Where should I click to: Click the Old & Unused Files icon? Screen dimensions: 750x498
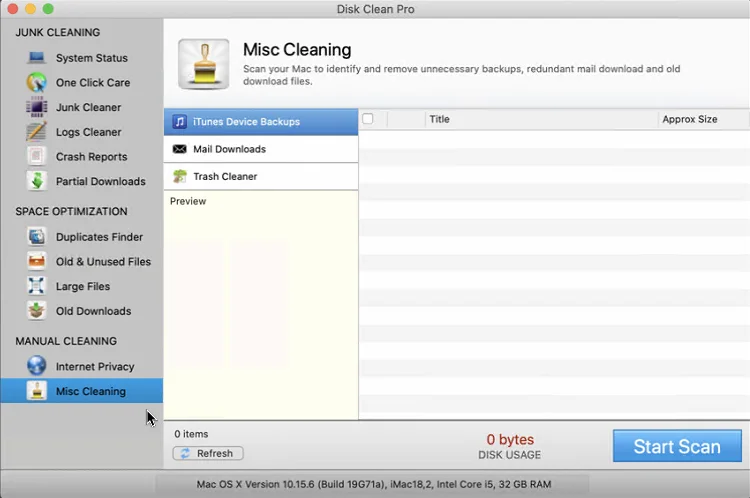pyautogui.click(x=36, y=261)
